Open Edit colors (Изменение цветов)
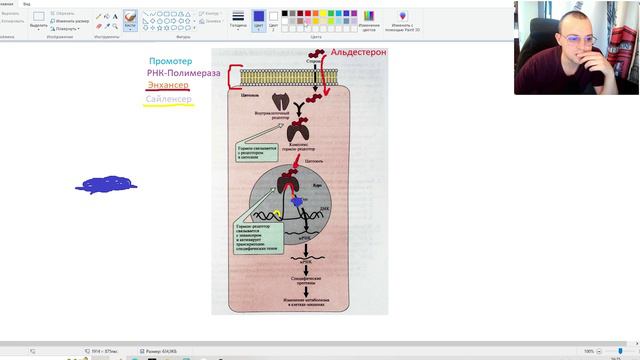 [x=369, y=20]
